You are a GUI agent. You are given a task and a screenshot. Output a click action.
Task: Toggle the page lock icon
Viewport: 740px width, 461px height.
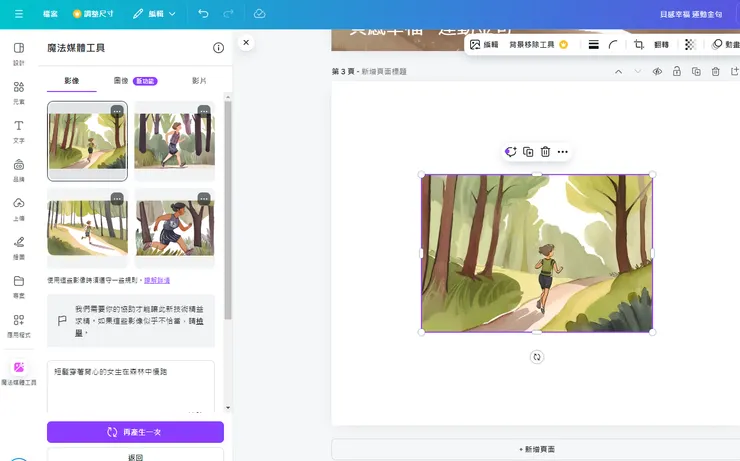[x=676, y=72]
